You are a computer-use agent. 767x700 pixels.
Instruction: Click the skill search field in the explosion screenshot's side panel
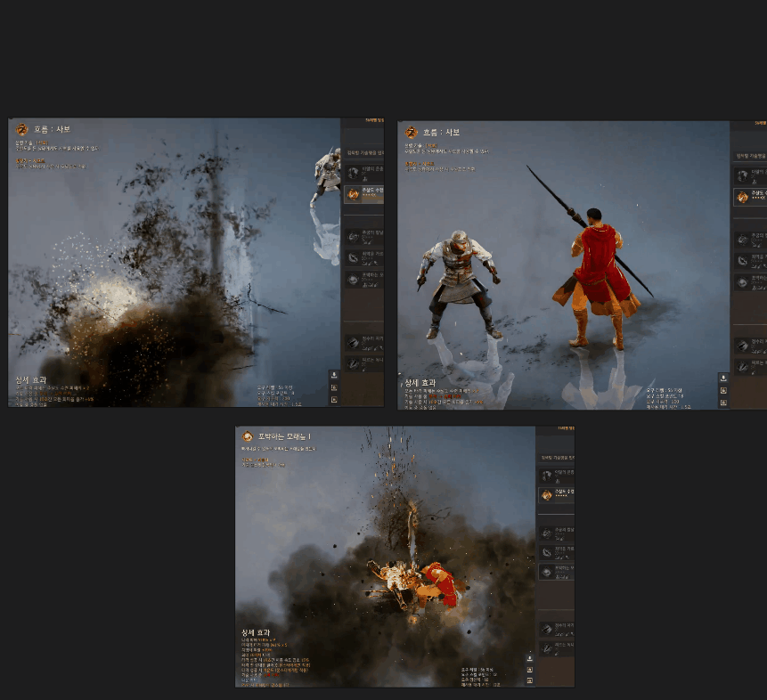(364, 152)
